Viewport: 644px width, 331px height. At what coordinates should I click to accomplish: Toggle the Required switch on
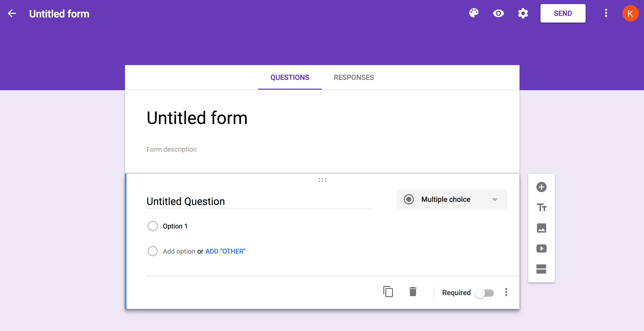484,293
